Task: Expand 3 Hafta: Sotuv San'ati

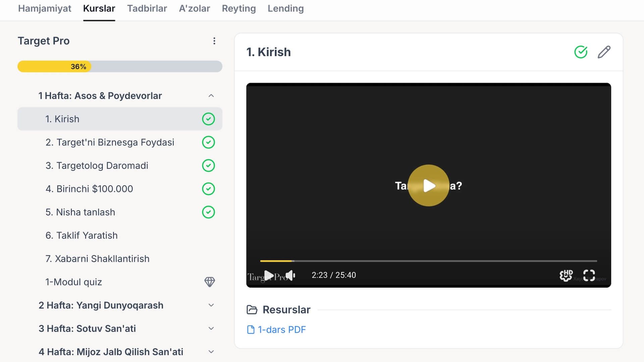Action: 211,328
